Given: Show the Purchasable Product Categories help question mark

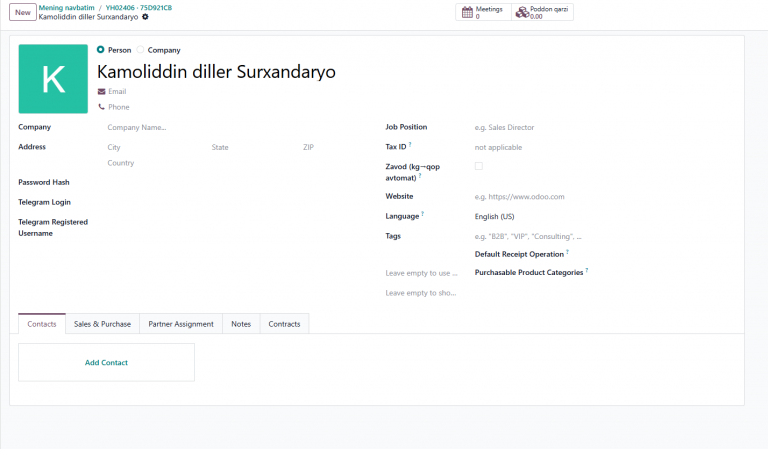Looking at the screenshot, I should [587, 270].
